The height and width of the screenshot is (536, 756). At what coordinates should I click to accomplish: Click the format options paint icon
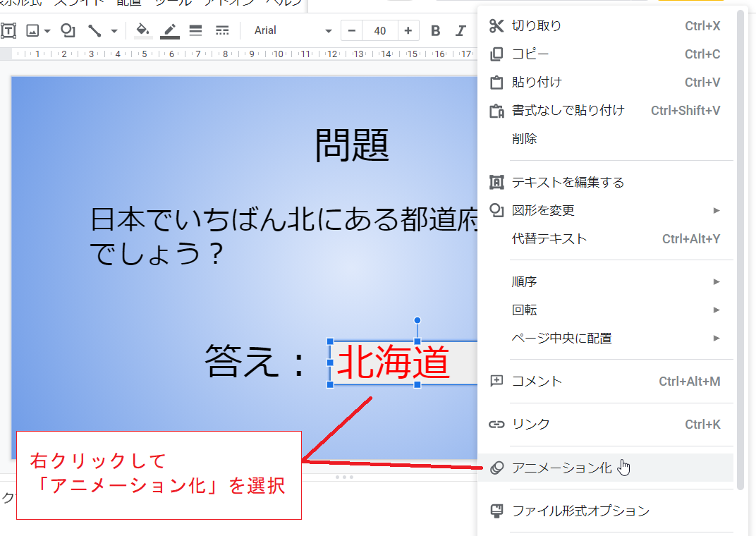[x=496, y=511]
